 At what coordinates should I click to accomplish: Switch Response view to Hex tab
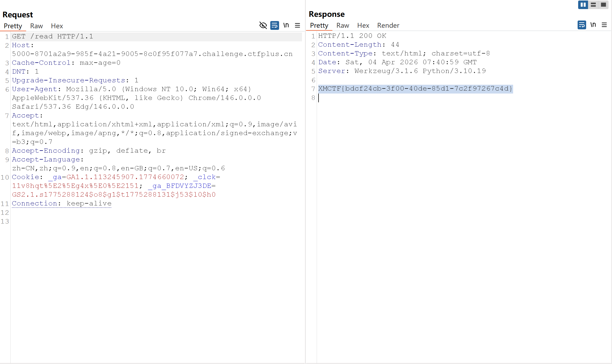pyautogui.click(x=363, y=25)
